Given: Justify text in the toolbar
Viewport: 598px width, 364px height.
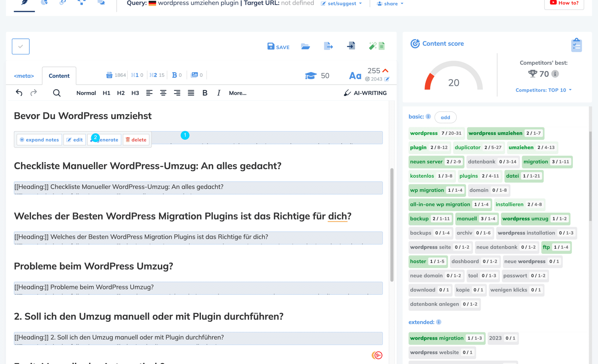Looking at the screenshot, I should [191, 93].
